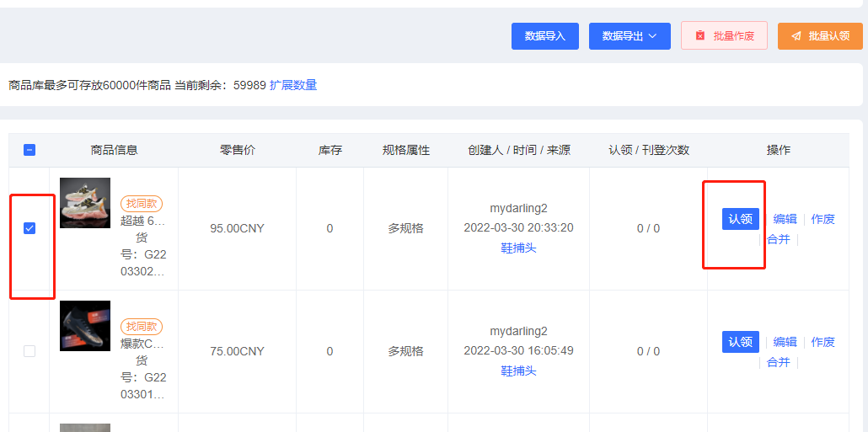This screenshot has height=432, width=868.
Task: Click 认领 for the 95.00CNY product
Action: click(x=740, y=219)
